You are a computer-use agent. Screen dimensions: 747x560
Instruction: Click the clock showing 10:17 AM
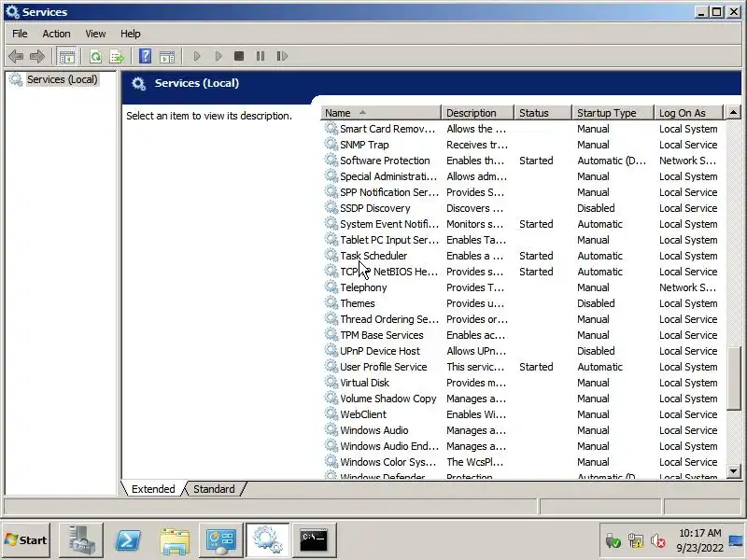coord(699,533)
